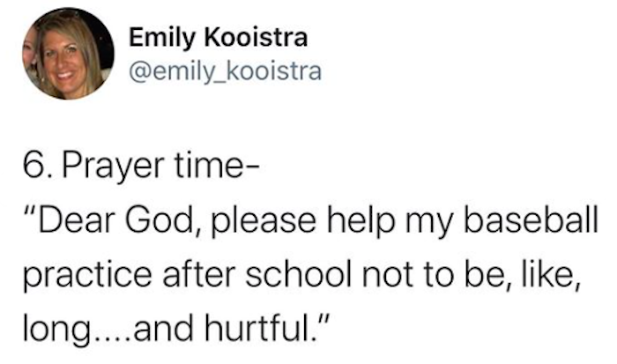Click the word "after" in the tweet
Image resolution: width=617 pixels, height=364 pixels.
point(198,274)
